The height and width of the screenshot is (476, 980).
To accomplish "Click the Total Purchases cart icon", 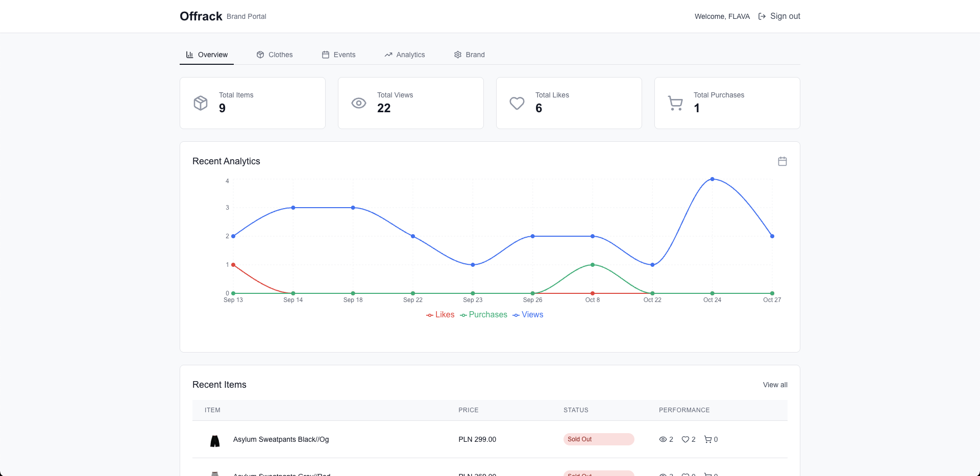I will click(x=675, y=103).
